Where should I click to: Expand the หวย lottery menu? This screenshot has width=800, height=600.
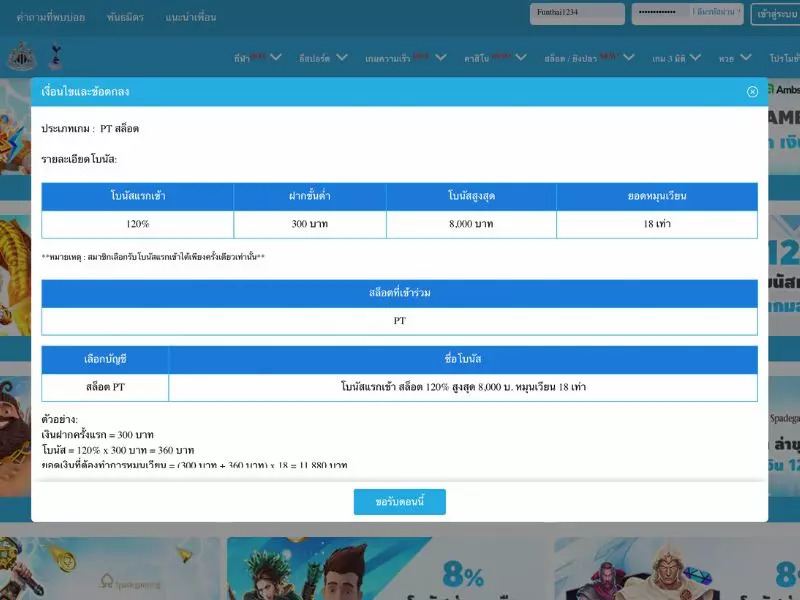[x=735, y=58]
